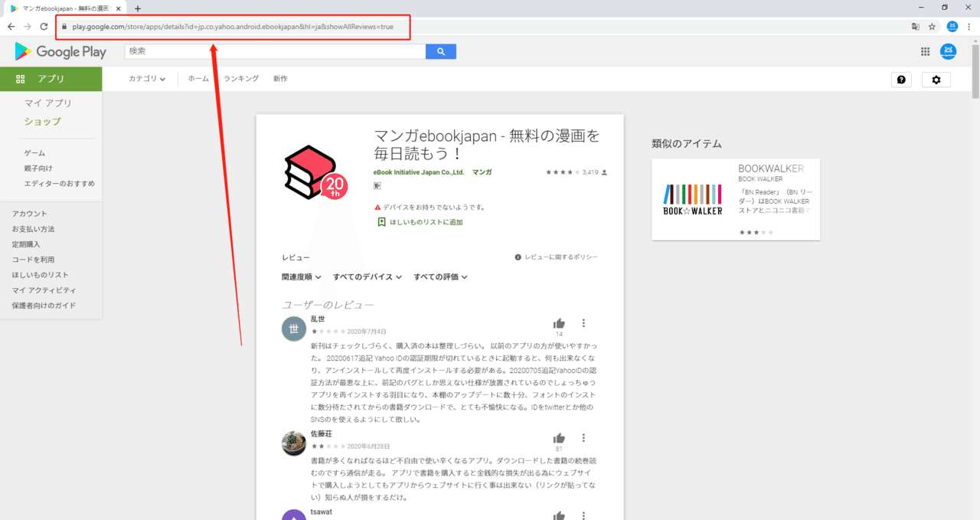Click the 類似のアイテム heading

tap(687, 144)
